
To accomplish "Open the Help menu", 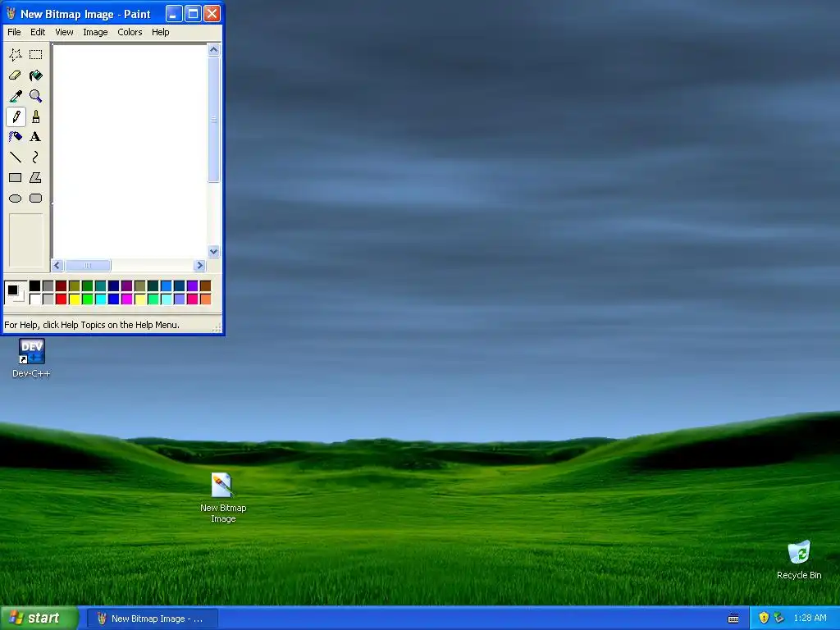I will click(160, 32).
